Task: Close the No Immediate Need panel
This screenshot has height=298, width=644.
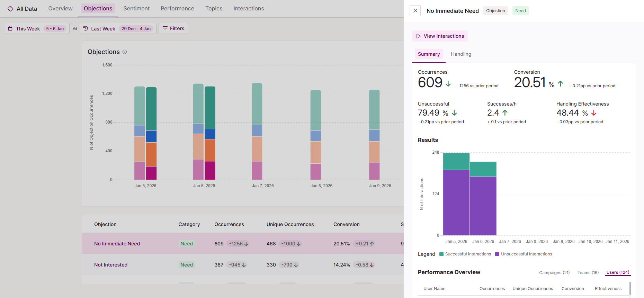Action: tap(415, 11)
